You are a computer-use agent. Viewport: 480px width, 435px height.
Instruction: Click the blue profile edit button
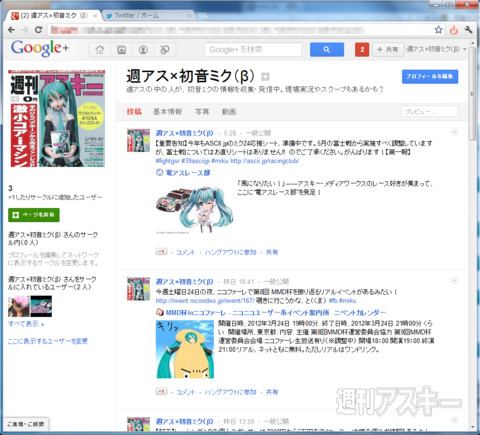tap(430, 76)
